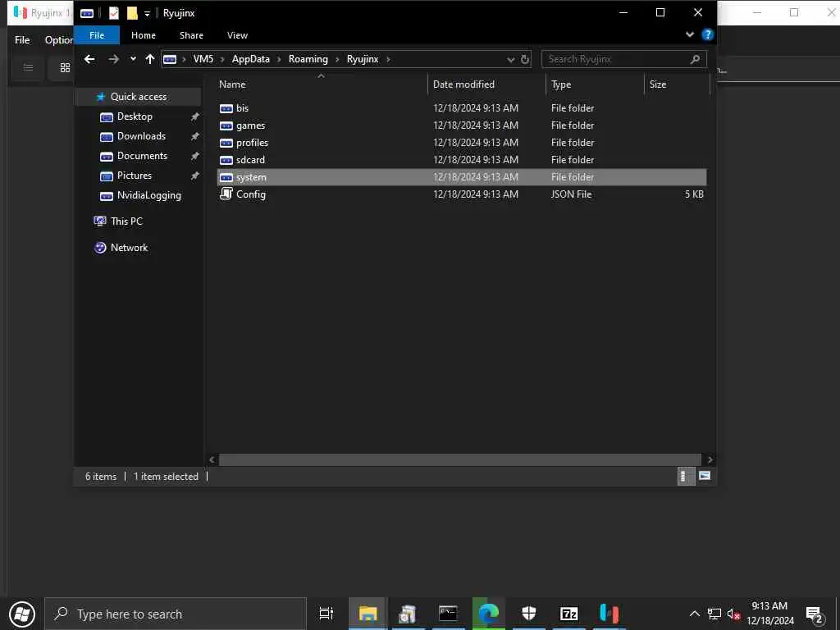Sort by the Type column header
The image size is (840, 630).
(561, 84)
